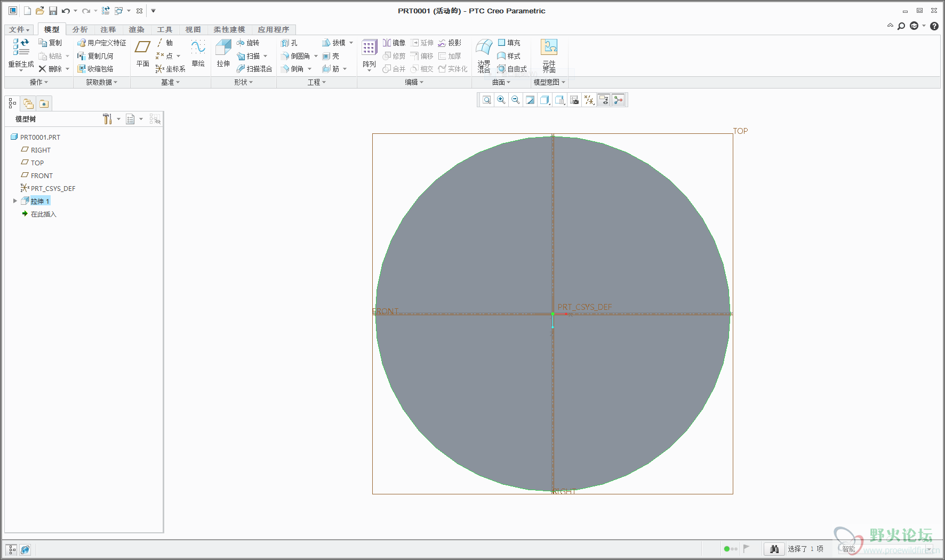Toggle the annotation display button in the view toolbar

point(604,100)
